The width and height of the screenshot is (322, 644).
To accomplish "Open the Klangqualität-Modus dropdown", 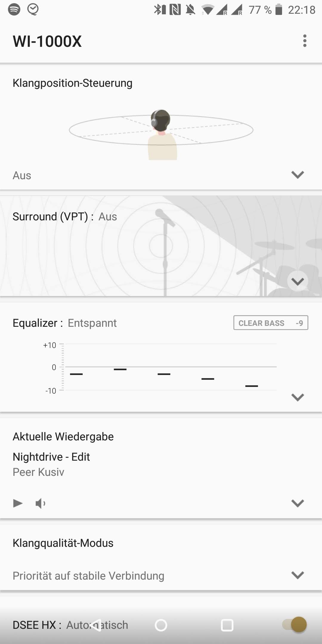I will [297, 575].
